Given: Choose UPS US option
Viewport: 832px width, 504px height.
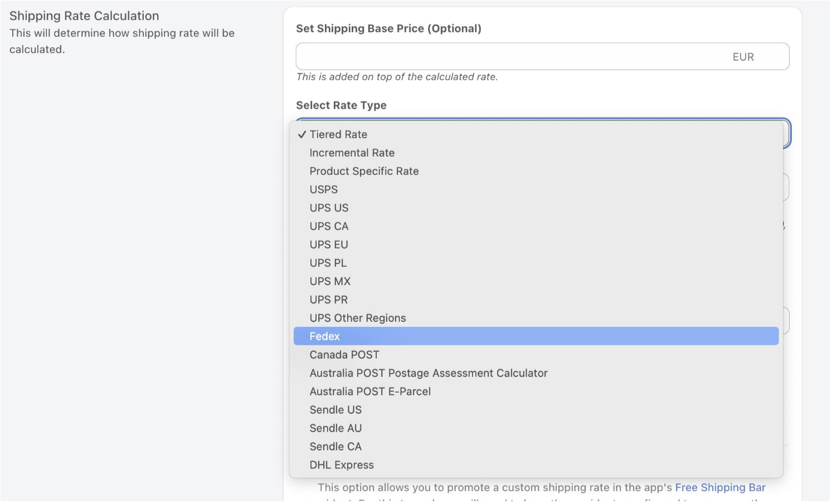Looking at the screenshot, I should pos(536,208).
